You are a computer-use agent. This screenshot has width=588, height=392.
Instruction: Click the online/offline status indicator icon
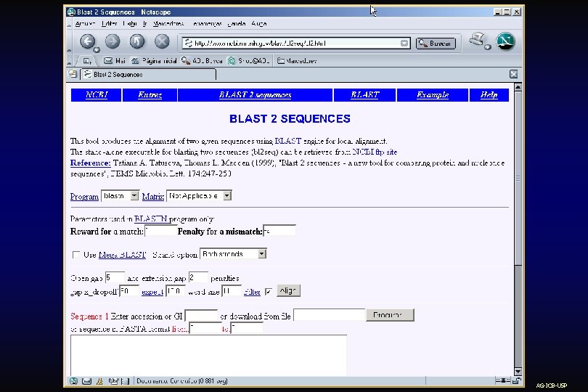tap(502, 380)
